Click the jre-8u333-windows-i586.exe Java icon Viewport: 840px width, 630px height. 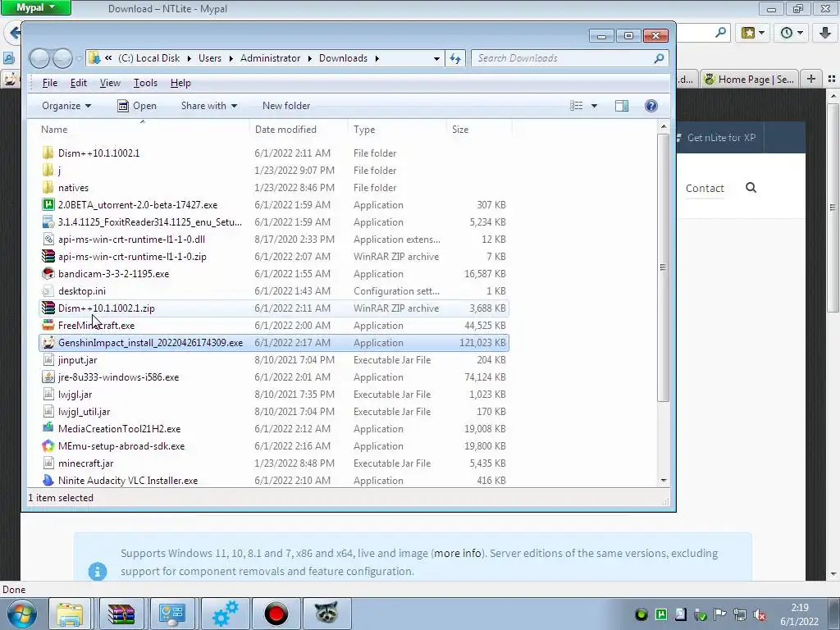pyautogui.click(x=48, y=377)
